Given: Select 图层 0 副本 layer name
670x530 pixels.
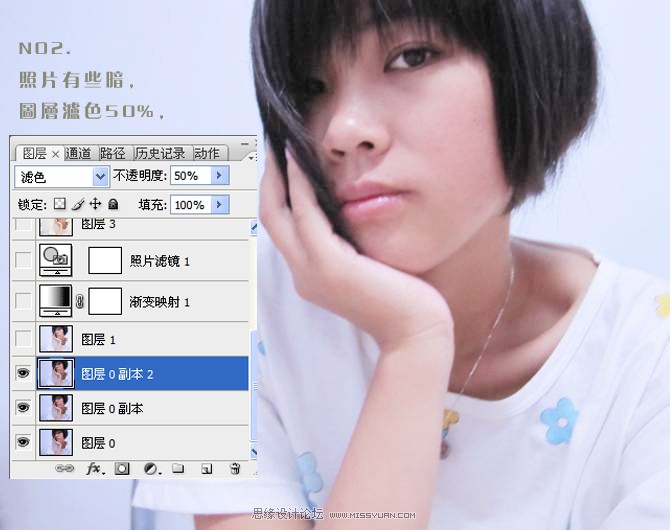Looking at the screenshot, I should point(112,408).
